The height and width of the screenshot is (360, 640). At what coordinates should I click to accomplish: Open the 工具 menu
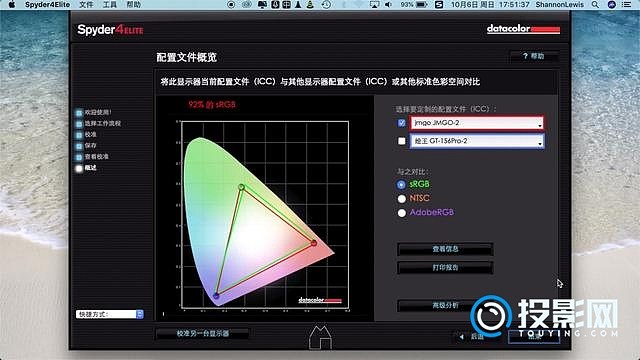pos(110,5)
